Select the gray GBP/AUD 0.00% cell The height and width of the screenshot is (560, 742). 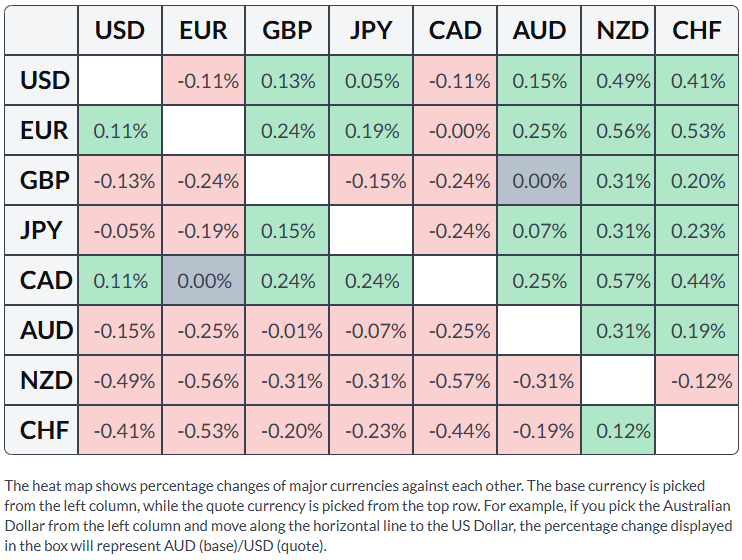click(539, 180)
